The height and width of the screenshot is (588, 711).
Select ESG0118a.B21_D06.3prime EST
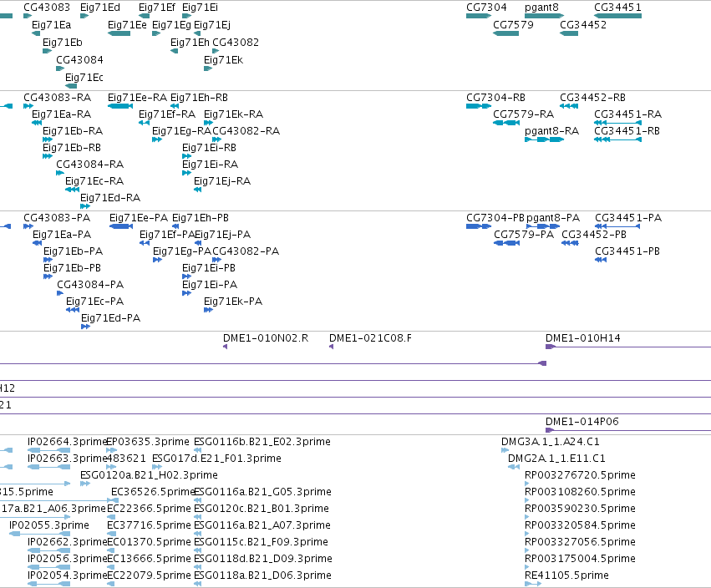(x=197, y=584)
